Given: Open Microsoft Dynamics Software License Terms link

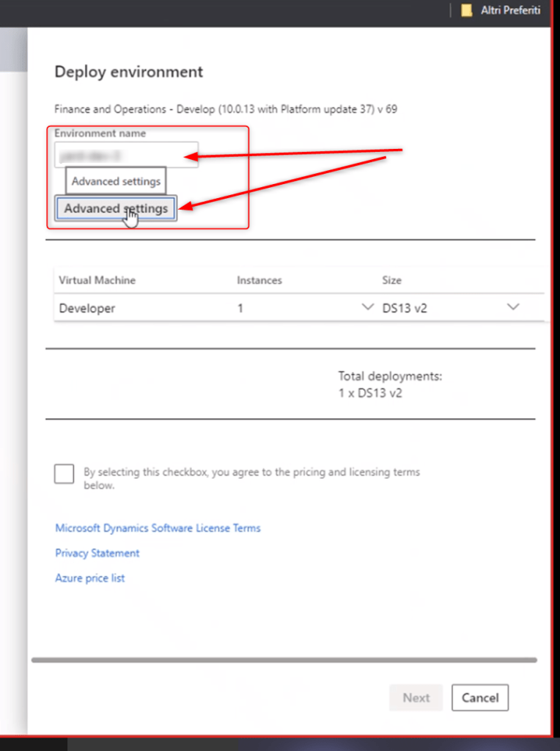Looking at the screenshot, I should (x=158, y=528).
